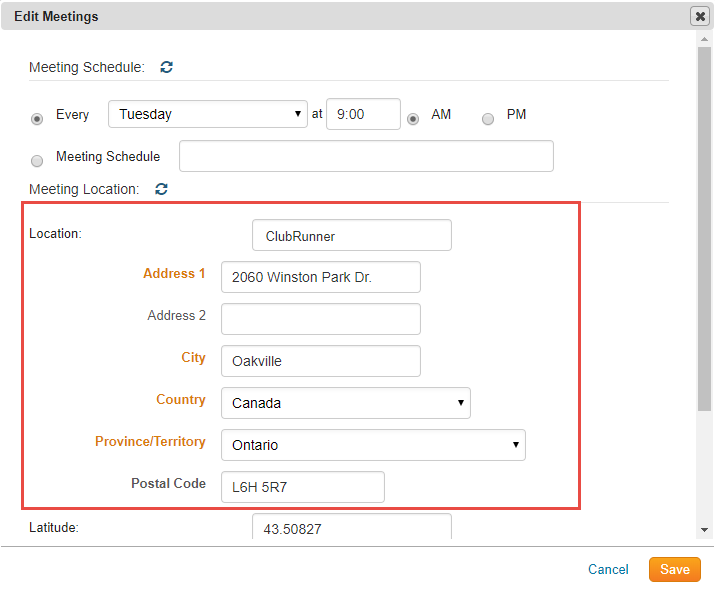Click the Cancel link
Image resolution: width=715 pixels, height=596 pixels.
[608, 569]
